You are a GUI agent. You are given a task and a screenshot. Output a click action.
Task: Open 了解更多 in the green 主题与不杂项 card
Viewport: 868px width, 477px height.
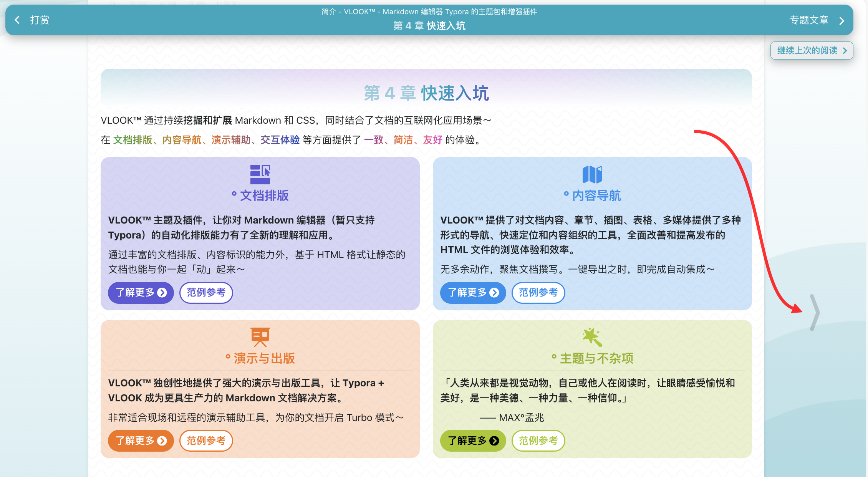point(473,441)
